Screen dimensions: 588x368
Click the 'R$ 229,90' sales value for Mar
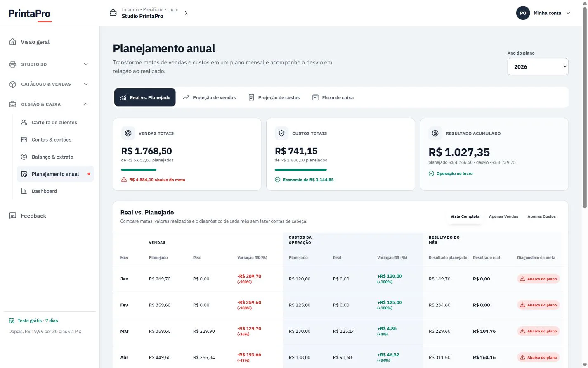coord(204,331)
